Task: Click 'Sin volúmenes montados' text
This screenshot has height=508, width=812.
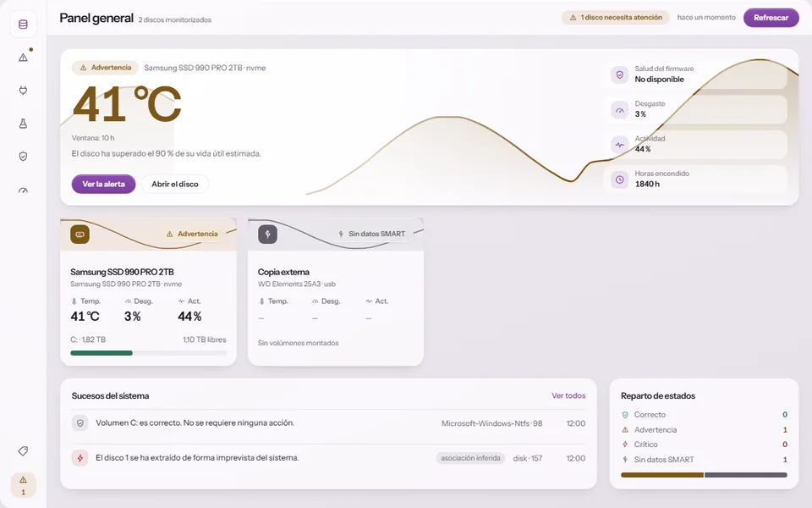Action: coord(299,343)
